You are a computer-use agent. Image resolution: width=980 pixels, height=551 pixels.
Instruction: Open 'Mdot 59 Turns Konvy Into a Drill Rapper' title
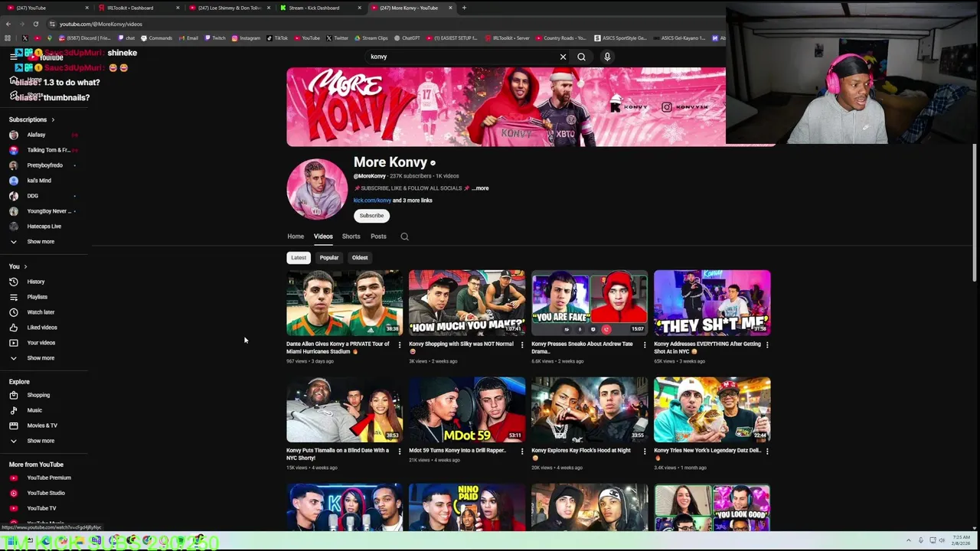tap(457, 451)
